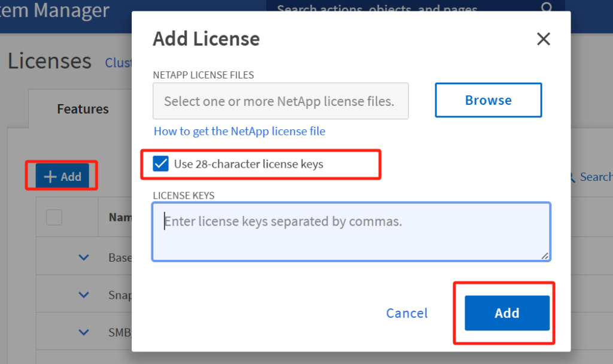Click the NetApp license files field
This screenshot has width=613, height=364.
pos(281,101)
